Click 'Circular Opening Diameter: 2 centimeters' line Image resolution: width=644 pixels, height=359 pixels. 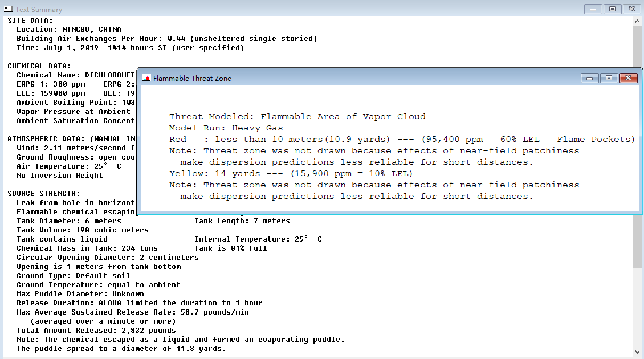coord(108,258)
